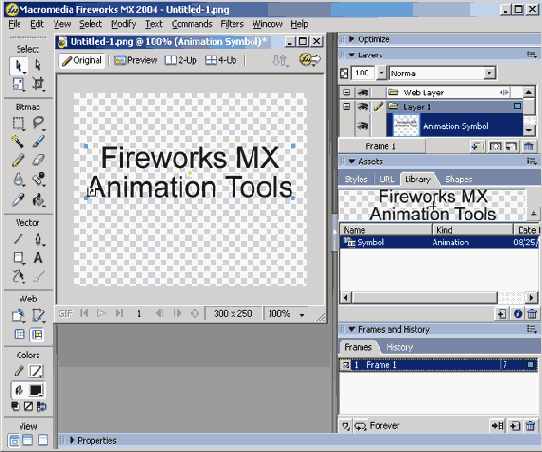Screen dimensions: 542x452
Task: Open symbol properties info icon
Action: (x=517, y=314)
